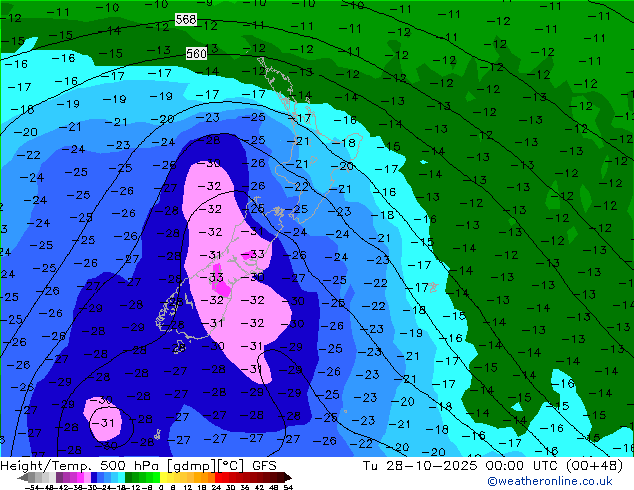
Task: Click the 560 contour height label
Action: [196, 53]
